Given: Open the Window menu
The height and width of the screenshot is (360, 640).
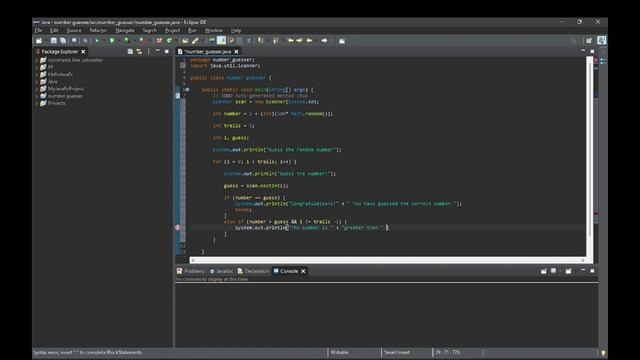Looking at the screenshot, I should coord(214,31).
